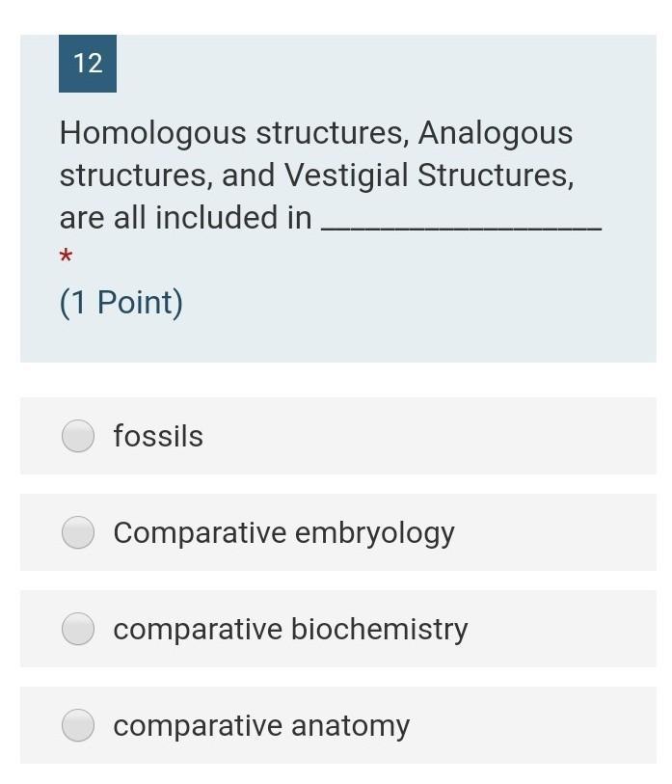
Task: Click the phrase "are all included in"
Action: pyautogui.click(x=185, y=218)
